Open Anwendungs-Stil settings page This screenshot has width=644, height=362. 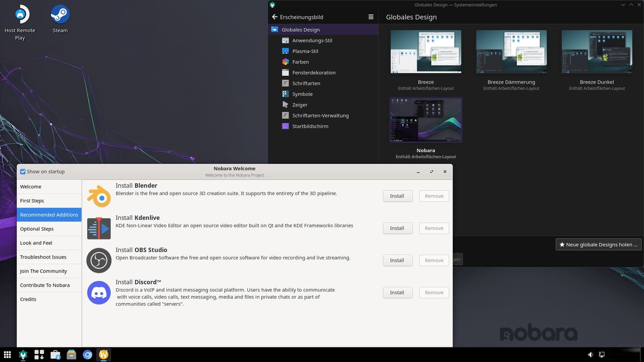[323, 41]
